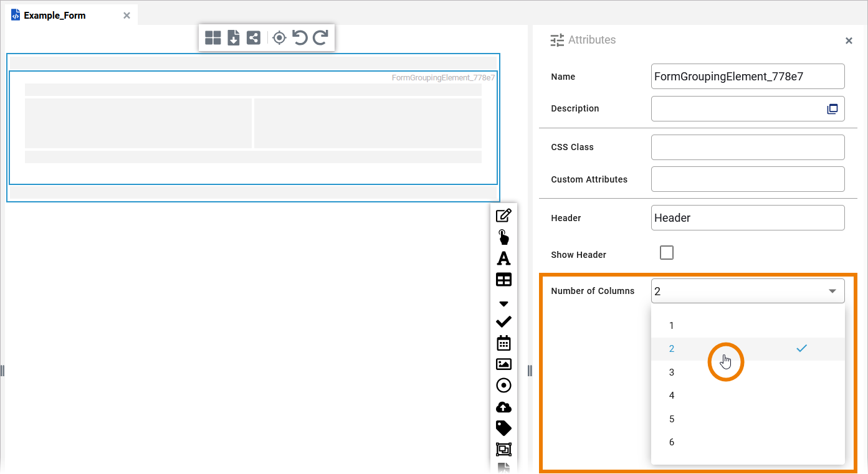The image size is (868, 474).
Task: Select the pencil edit-field element in the palette
Action: (503, 216)
